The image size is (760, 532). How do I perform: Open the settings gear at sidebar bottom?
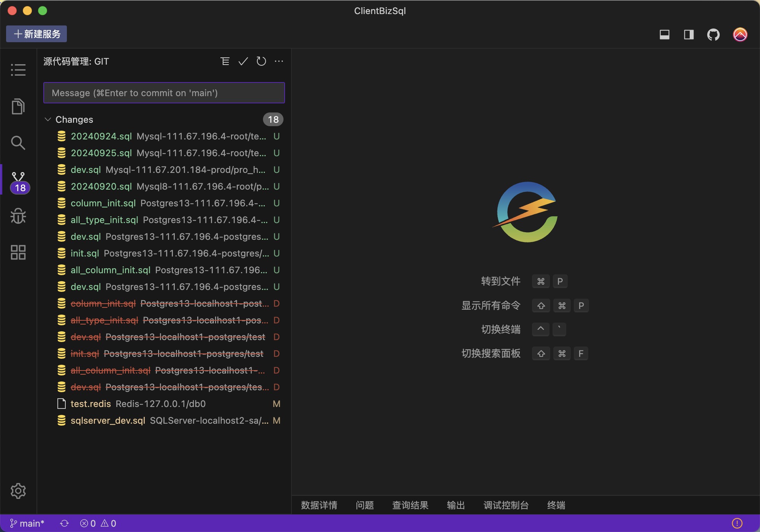tap(18, 491)
